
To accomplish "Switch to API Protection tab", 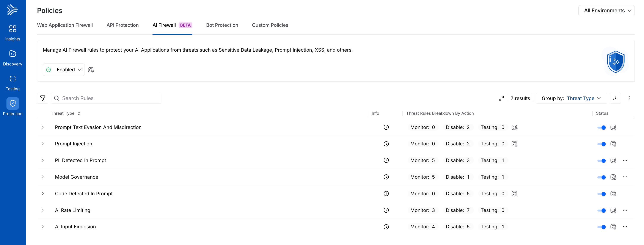I will 123,25.
